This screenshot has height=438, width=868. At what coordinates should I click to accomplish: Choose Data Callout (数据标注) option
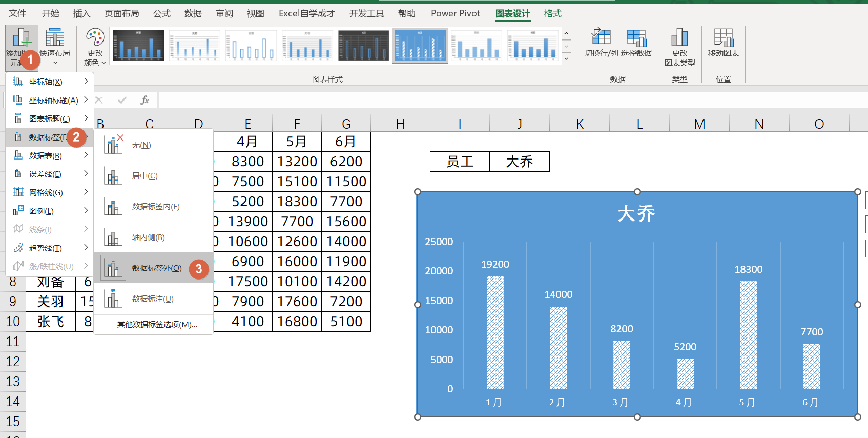click(x=154, y=299)
